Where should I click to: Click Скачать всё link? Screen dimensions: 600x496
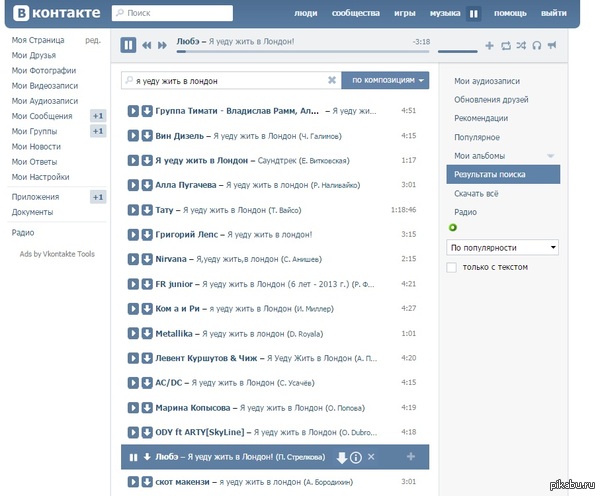476,194
